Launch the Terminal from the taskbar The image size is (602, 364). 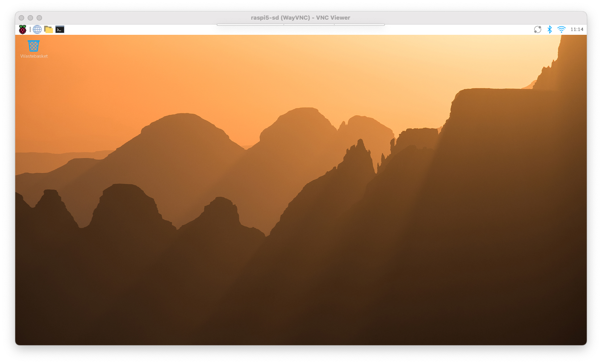60,29
